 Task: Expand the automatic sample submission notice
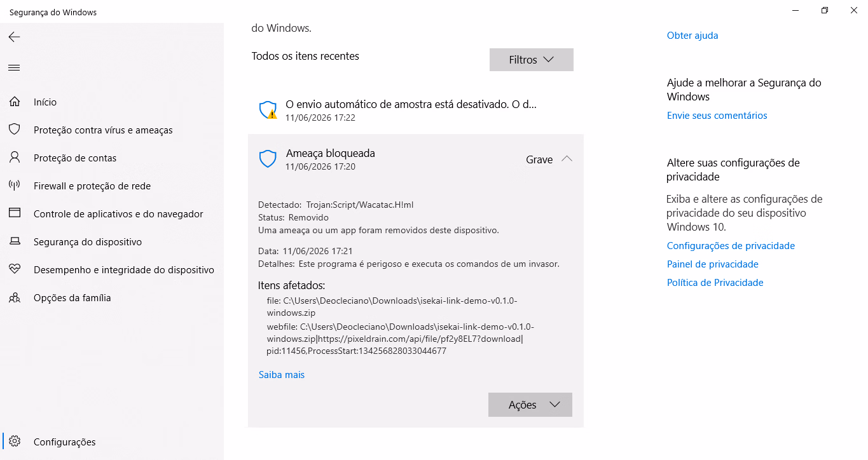pos(416,110)
